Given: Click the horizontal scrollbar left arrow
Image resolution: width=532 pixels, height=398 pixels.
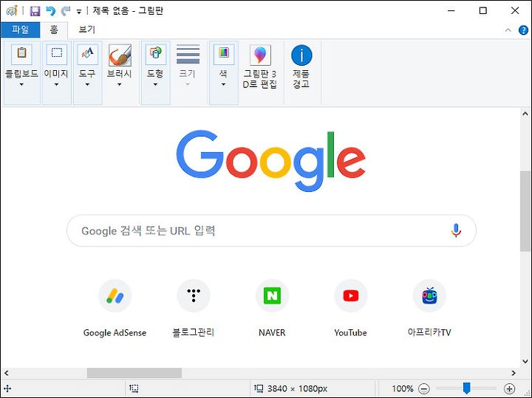Looking at the screenshot, I should point(6,373).
